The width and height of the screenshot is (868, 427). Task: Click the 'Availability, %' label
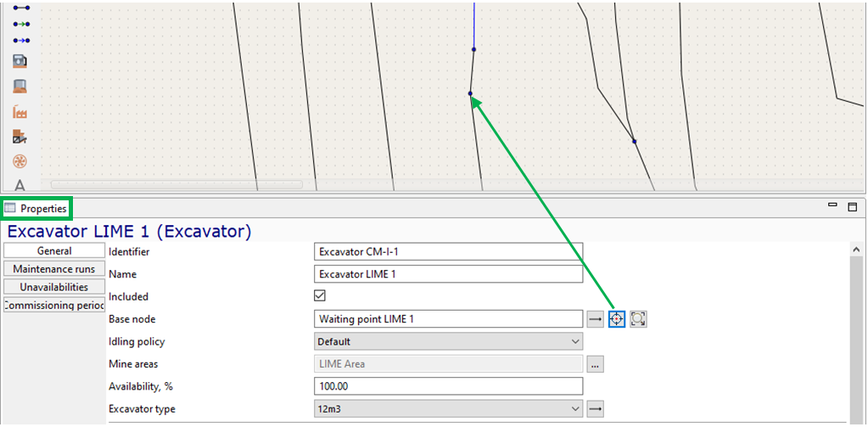click(141, 386)
